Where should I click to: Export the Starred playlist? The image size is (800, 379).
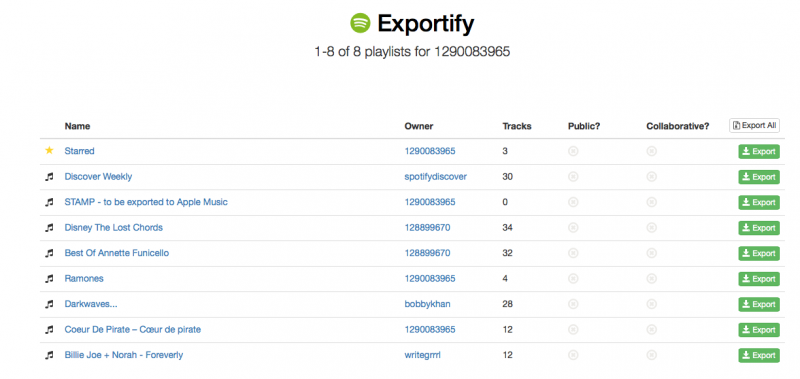point(759,151)
